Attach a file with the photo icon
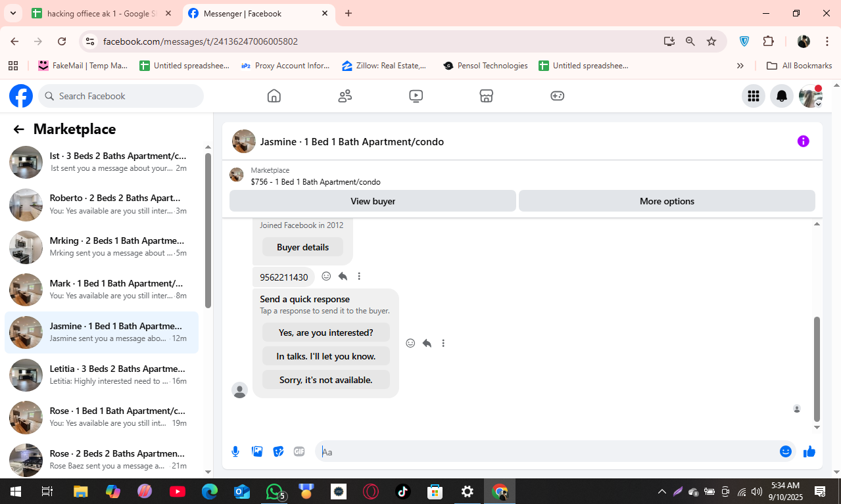This screenshot has width=841, height=504. point(257,451)
